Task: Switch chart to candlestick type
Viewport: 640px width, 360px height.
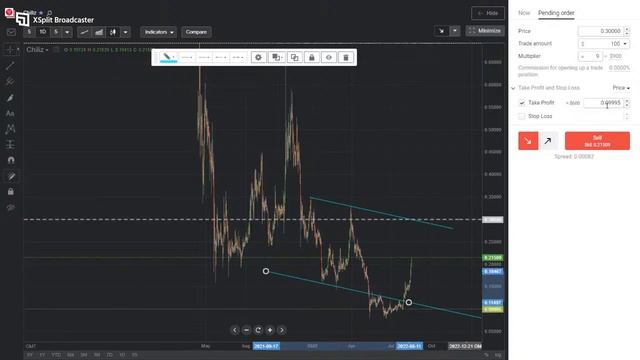Action: [113, 32]
